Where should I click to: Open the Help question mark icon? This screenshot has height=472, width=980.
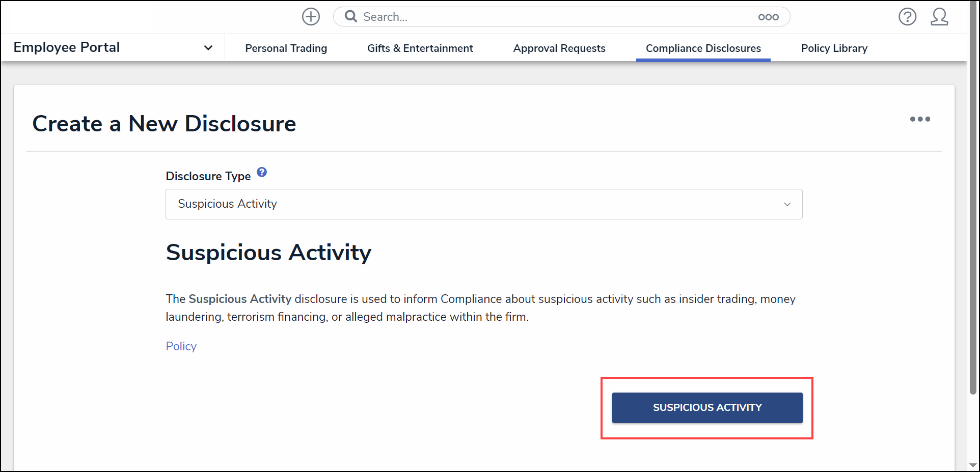(x=907, y=17)
